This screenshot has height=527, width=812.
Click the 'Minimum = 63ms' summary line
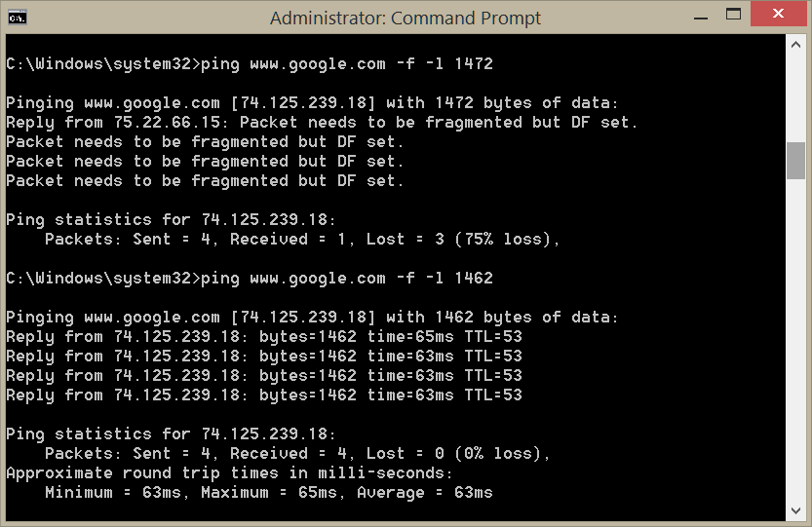268,493
